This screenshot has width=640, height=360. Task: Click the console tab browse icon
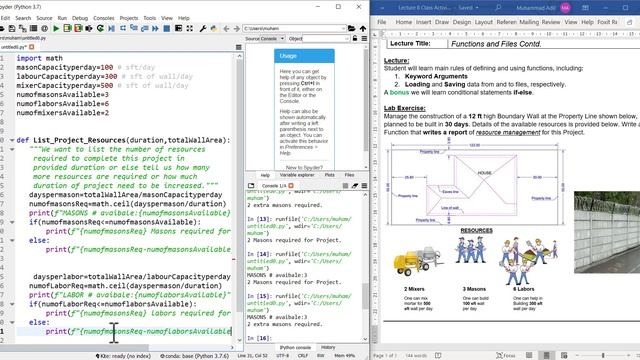click(251, 186)
